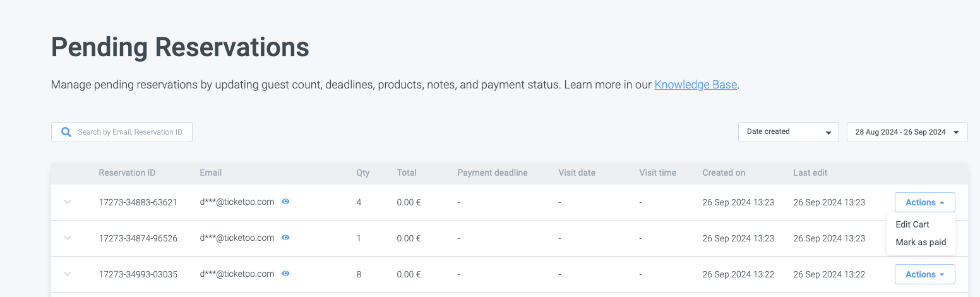Open Actions menu for reservation 17273-34993-03035
The width and height of the screenshot is (980, 297).
tap(924, 274)
